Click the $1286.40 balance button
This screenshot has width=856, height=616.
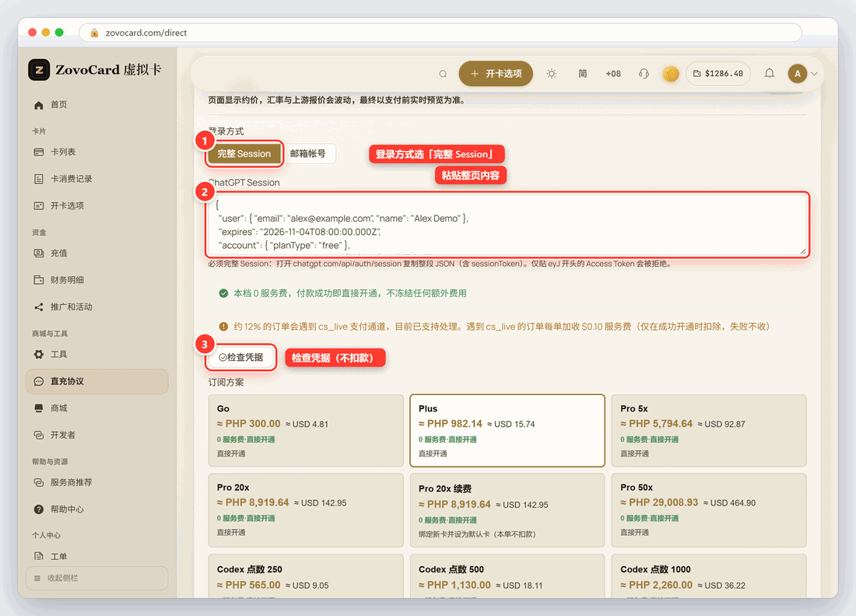(718, 74)
